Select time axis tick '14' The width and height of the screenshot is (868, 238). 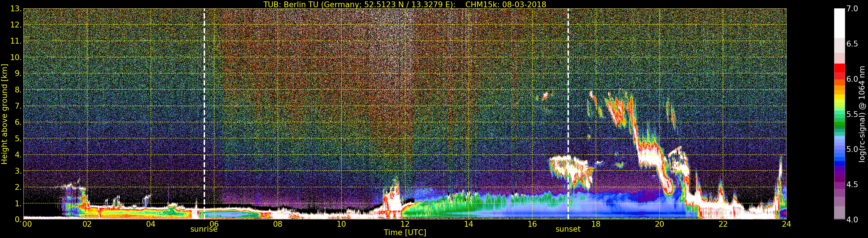click(468, 224)
